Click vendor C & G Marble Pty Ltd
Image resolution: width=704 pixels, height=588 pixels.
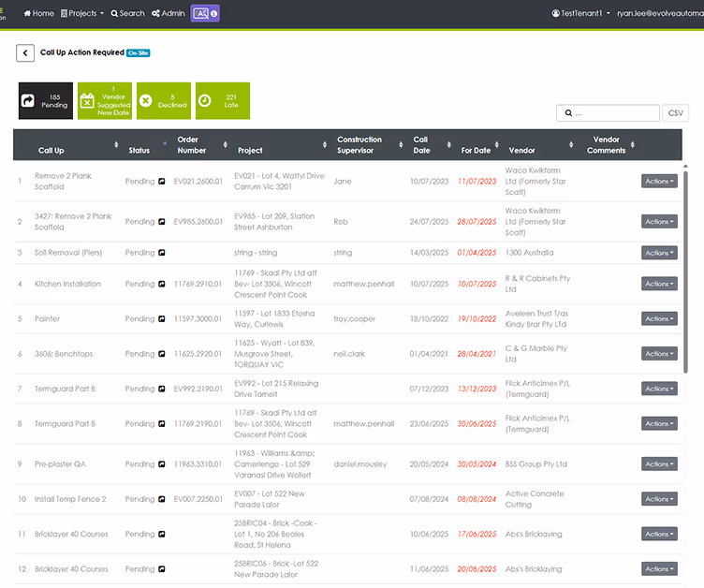coord(536,354)
